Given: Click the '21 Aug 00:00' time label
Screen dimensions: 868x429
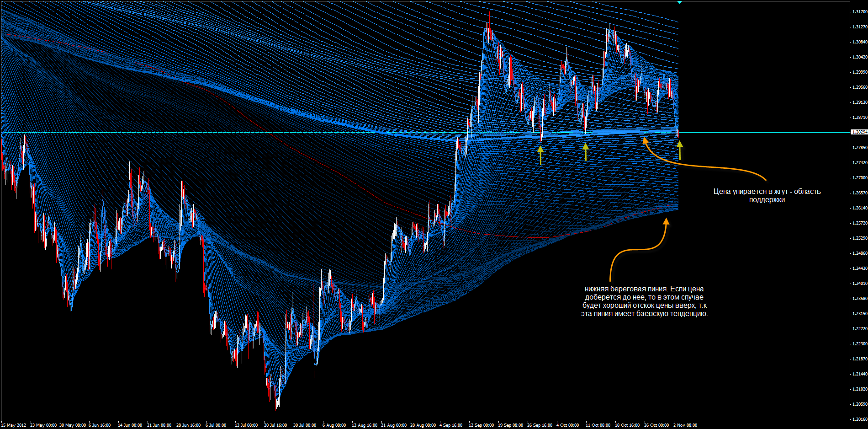Looking at the screenshot, I should coord(394,425).
